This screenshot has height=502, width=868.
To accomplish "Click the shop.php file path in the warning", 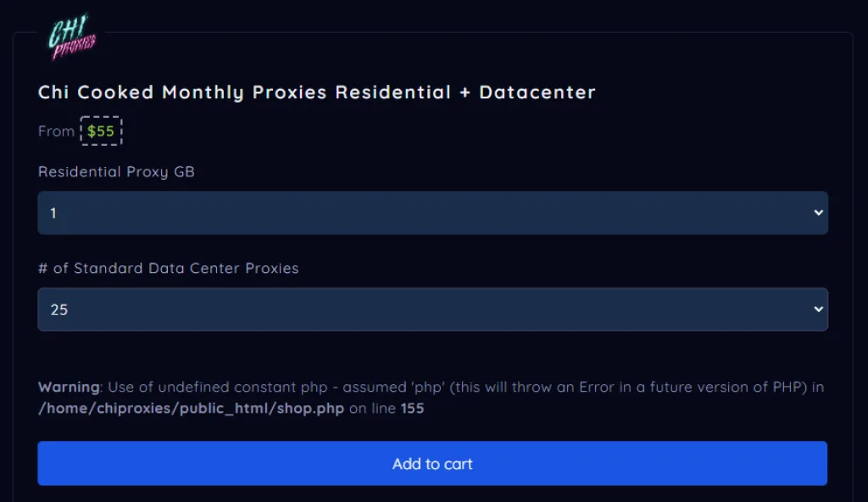I will click(x=191, y=409).
